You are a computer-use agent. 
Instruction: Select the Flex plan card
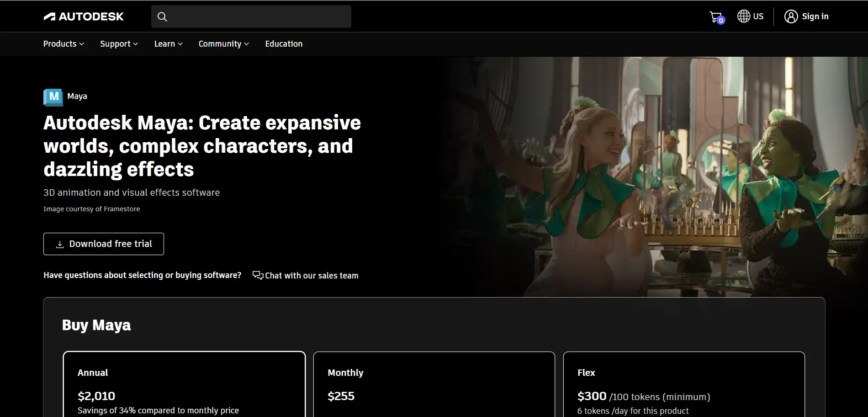click(684, 384)
